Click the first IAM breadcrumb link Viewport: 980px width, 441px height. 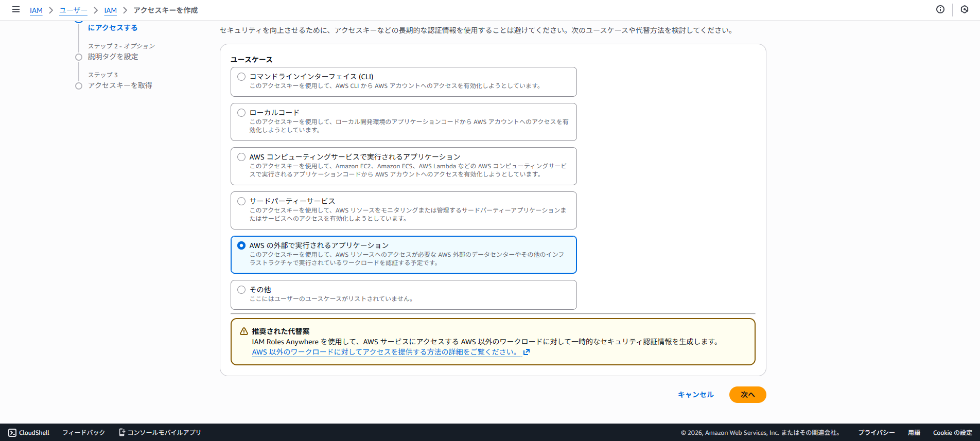point(36,10)
